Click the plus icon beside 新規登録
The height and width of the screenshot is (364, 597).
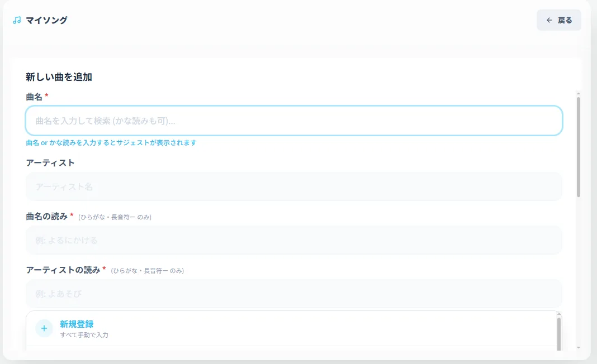[44, 328]
